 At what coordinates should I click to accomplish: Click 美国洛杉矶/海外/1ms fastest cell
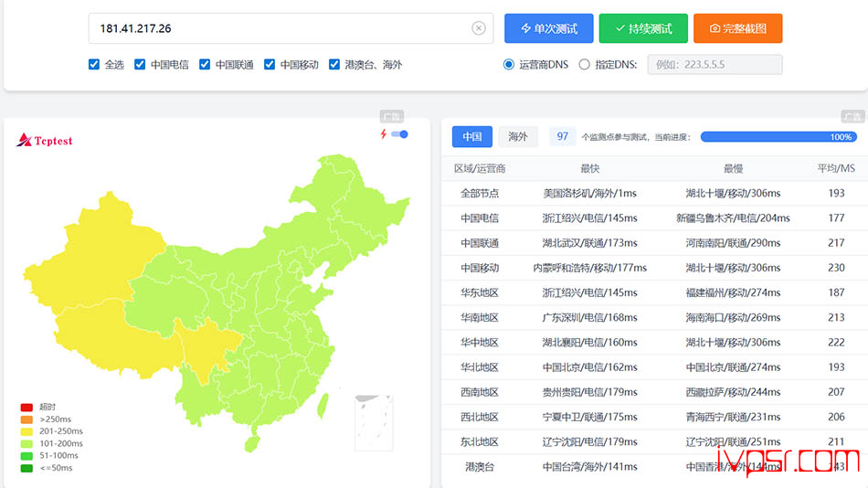[x=590, y=194]
